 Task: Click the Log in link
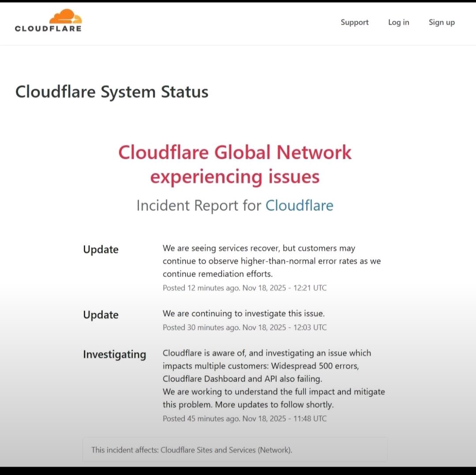(398, 22)
